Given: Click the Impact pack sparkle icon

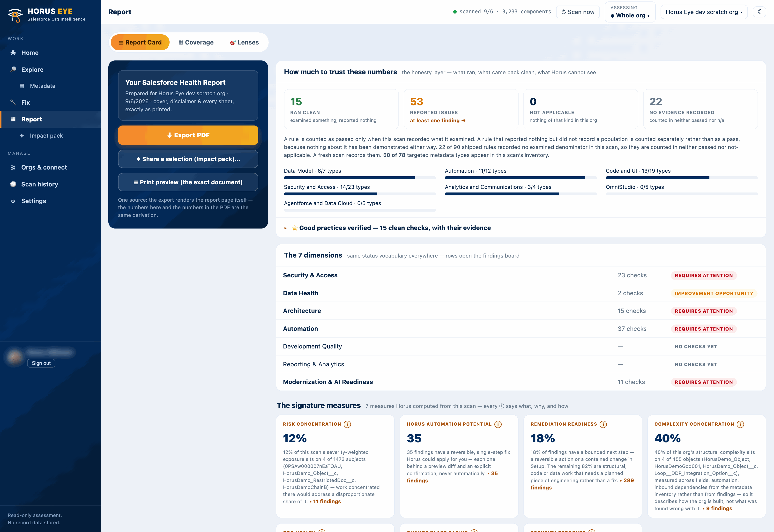Looking at the screenshot, I should click(x=22, y=135).
